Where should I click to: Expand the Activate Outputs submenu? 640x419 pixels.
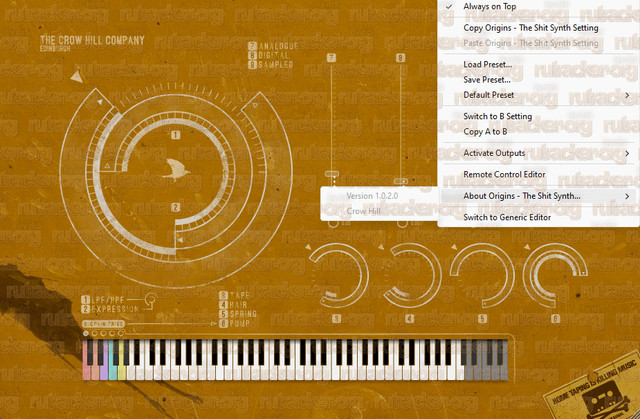[x=538, y=153]
